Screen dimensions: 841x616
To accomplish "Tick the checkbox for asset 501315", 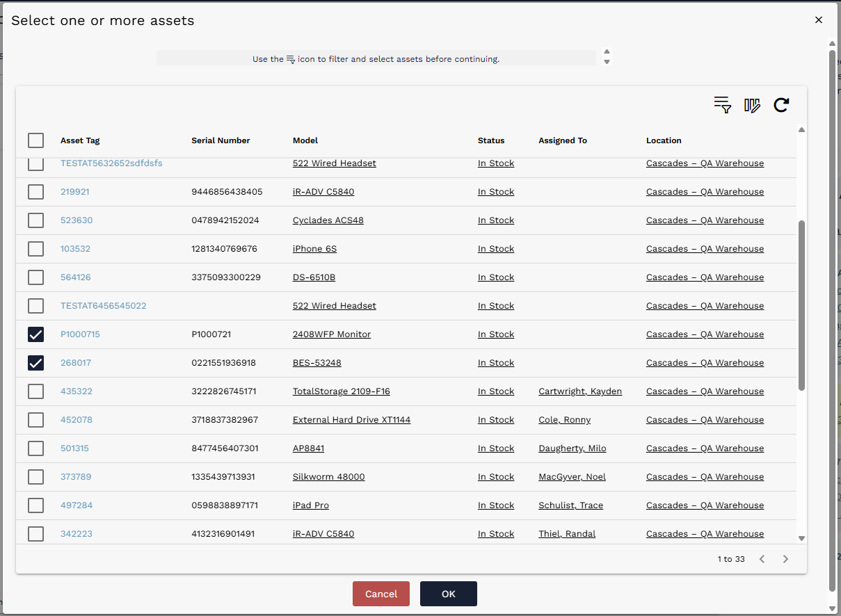I will (35, 448).
